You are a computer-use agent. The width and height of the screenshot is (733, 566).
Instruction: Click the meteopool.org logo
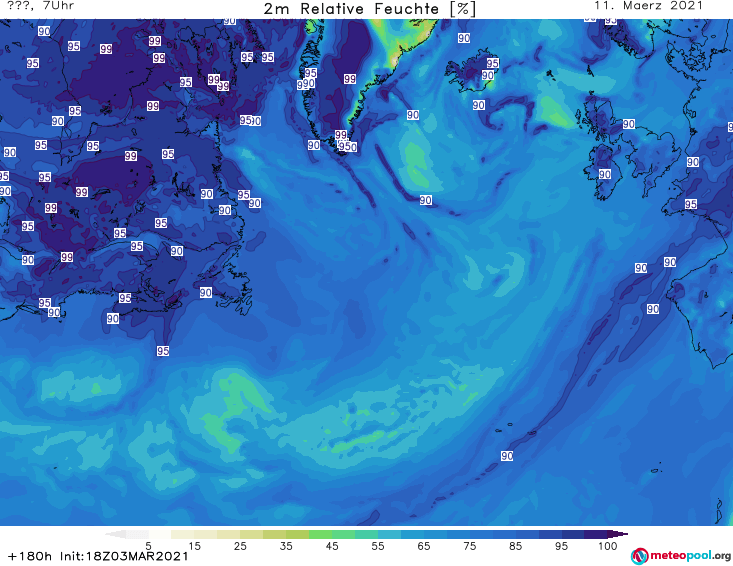click(x=681, y=556)
